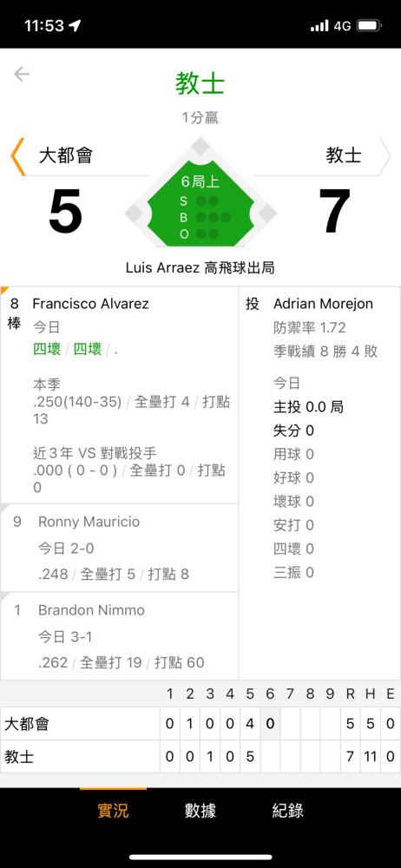The image size is (401, 868).
Task: Tap the second base diamond marker
Action: (x=200, y=148)
